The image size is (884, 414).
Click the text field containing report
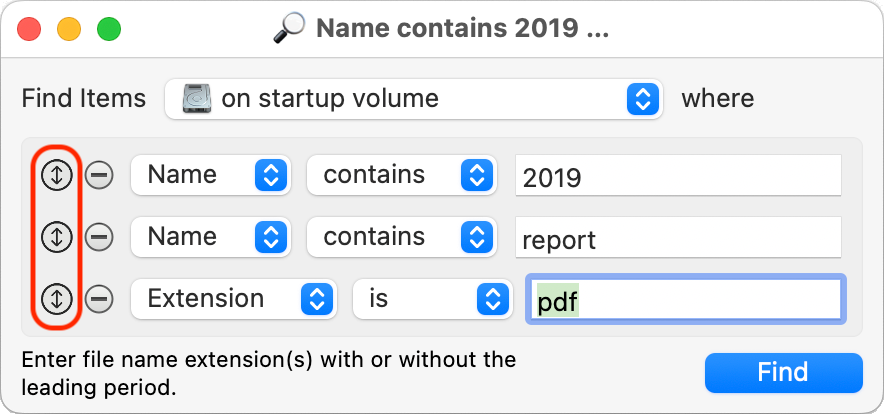(x=678, y=239)
